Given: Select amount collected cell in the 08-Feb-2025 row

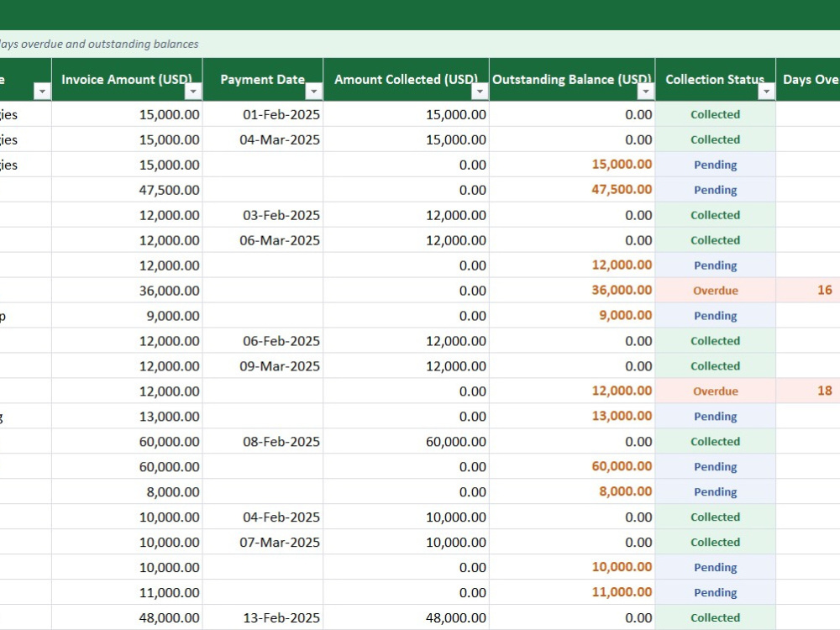Looking at the screenshot, I should [406, 442].
